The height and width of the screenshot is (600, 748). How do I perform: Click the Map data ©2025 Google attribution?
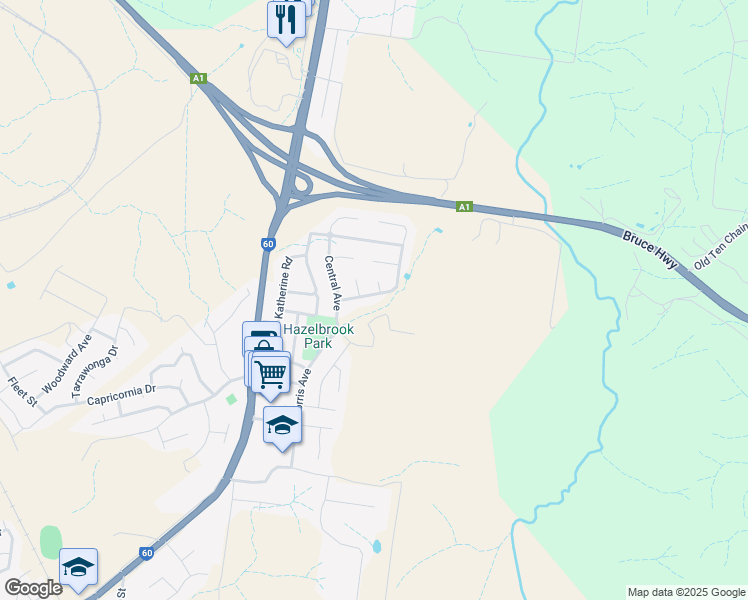point(686,592)
